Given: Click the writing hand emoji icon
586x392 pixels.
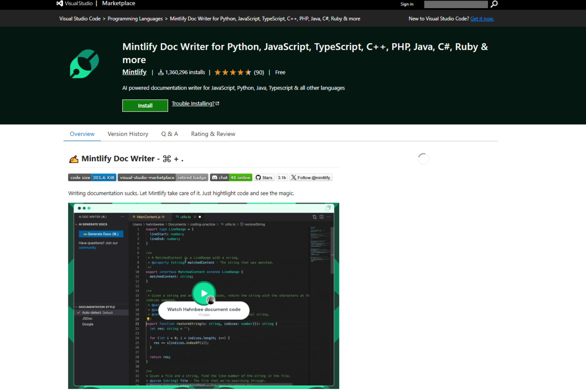Looking at the screenshot, I should click(x=74, y=159).
